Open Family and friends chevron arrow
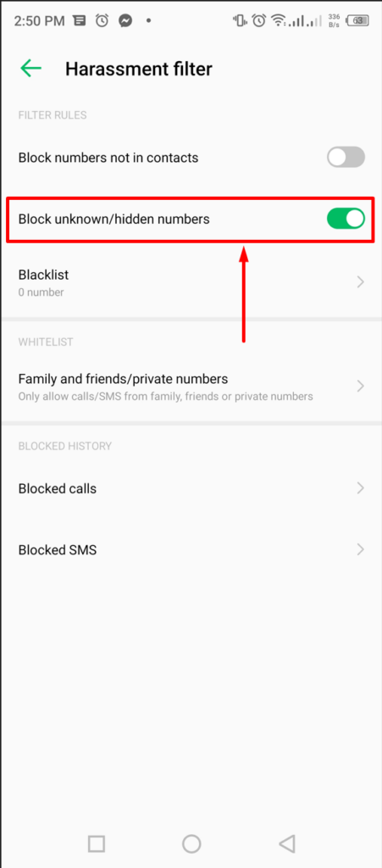 [361, 387]
